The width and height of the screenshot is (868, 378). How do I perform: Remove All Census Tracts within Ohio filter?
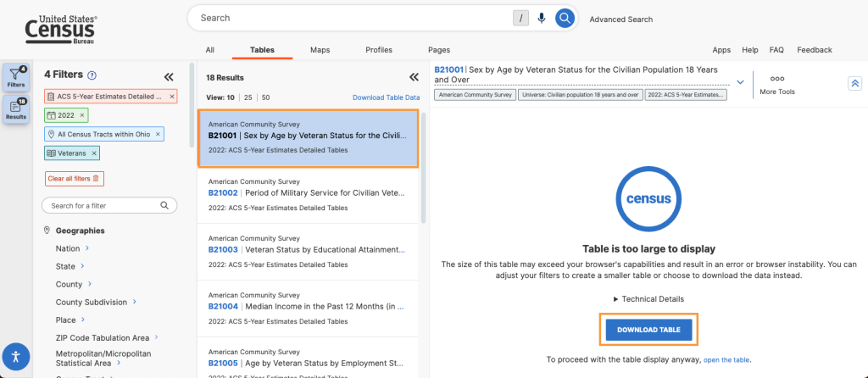159,134
